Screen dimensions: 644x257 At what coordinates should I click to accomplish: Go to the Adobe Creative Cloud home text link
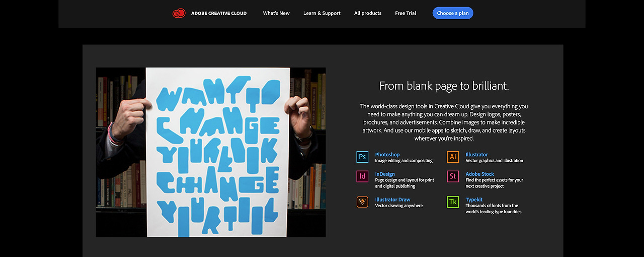click(x=219, y=13)
